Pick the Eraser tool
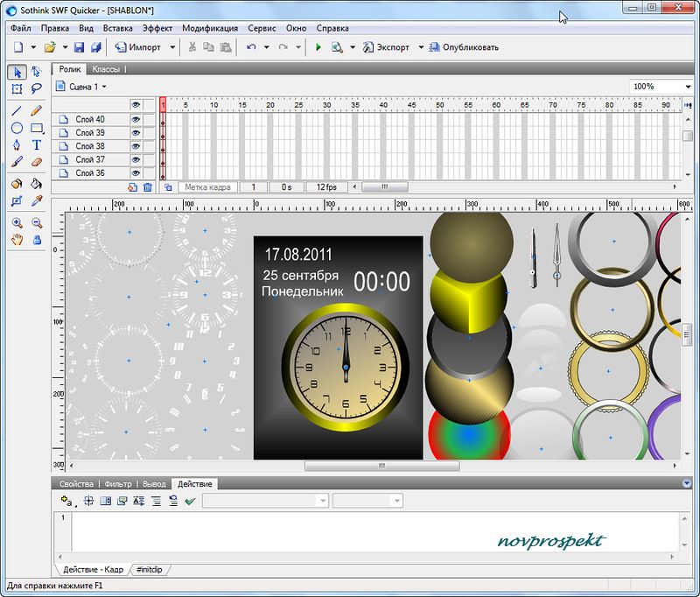This screenshot has width=700, height=597. (37, 162)
